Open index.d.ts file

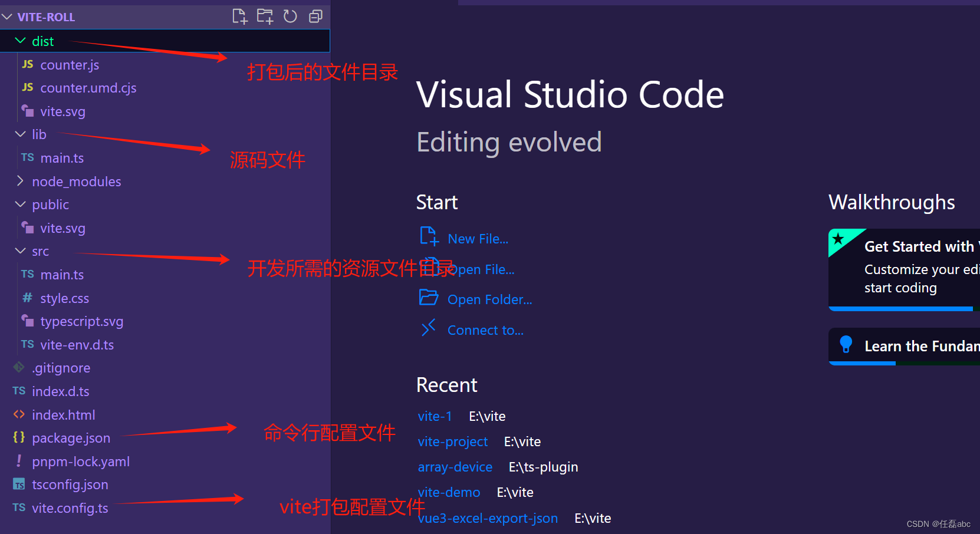click(61, 391)
